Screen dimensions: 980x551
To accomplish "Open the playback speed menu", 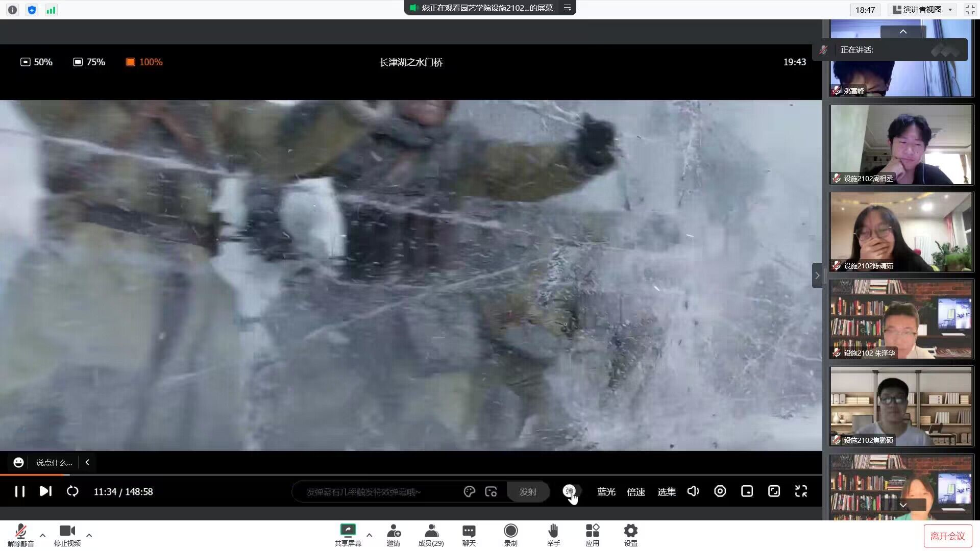I will tap(635, 492).
